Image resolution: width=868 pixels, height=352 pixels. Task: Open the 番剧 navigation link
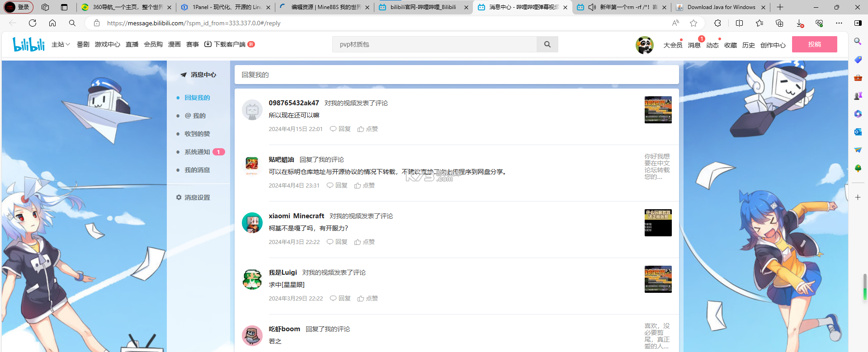click(x=83, y=44)
